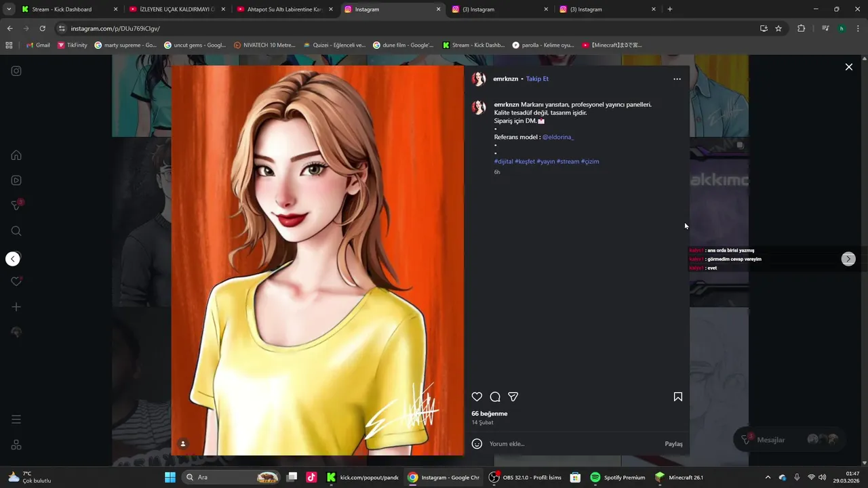
Task: Click the comment bubble icon under post
Action: click(x=495, y=397)
